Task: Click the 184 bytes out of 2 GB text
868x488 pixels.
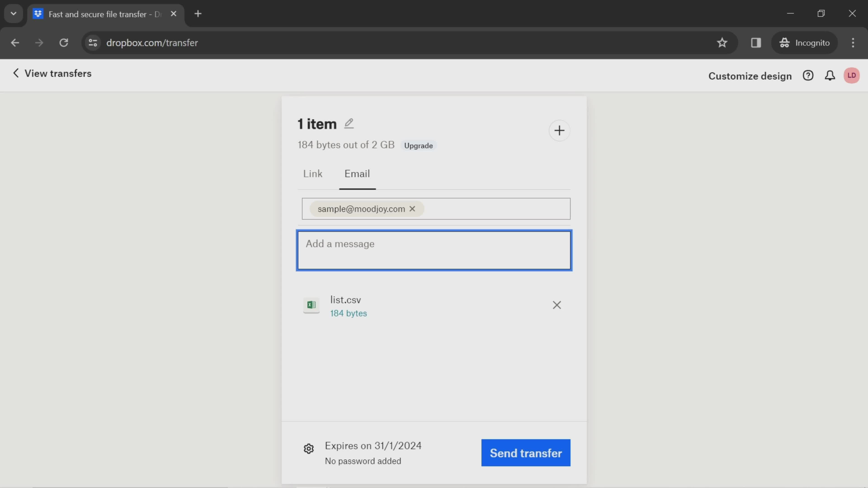Action: point(346,145)
